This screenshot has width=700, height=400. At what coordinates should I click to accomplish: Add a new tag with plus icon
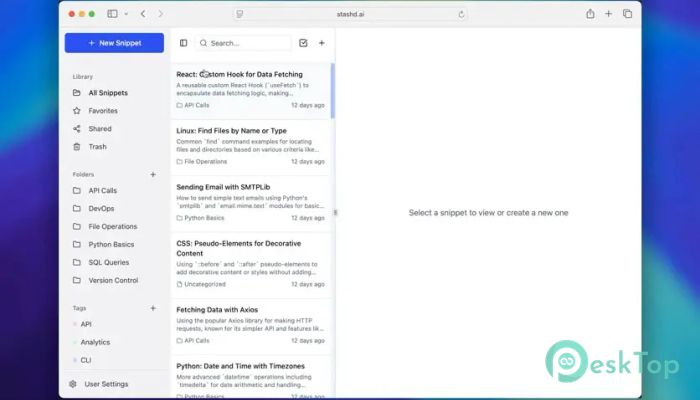[x=153, y=308]
